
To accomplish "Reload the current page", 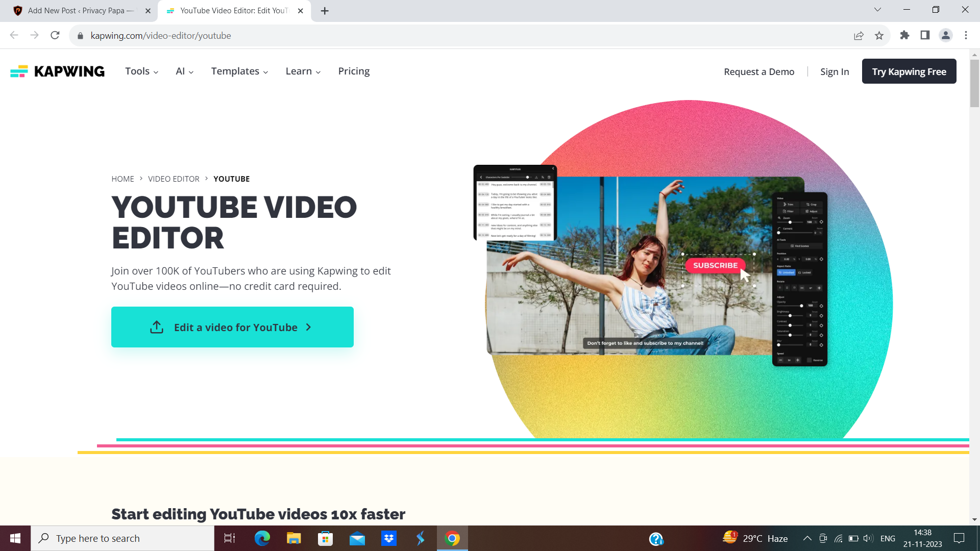I will click(55, 35).
